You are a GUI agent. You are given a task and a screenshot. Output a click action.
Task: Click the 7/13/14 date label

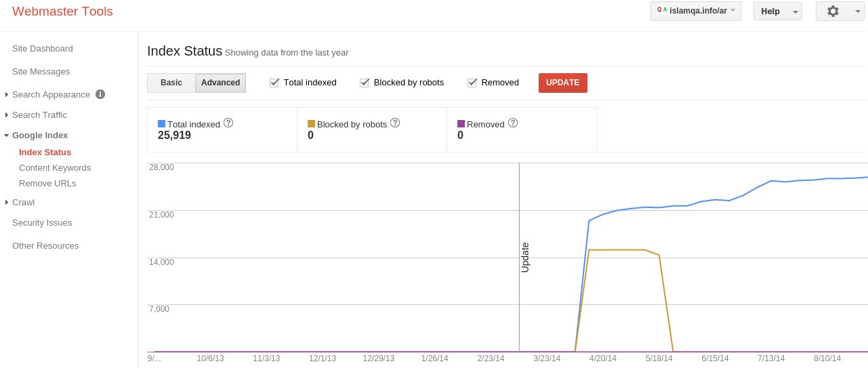pyautogui.click(x=771, y=359)
